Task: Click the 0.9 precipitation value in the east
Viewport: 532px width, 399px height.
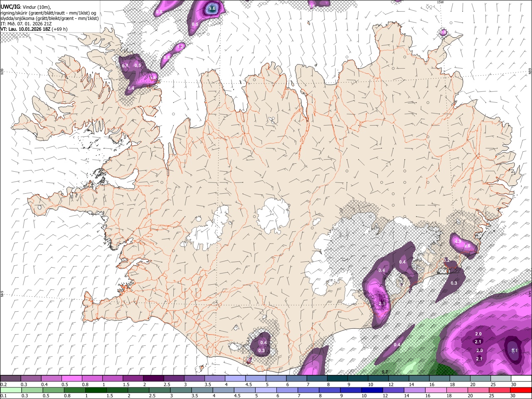Action: pyautogui.click(x=458, y=241)
